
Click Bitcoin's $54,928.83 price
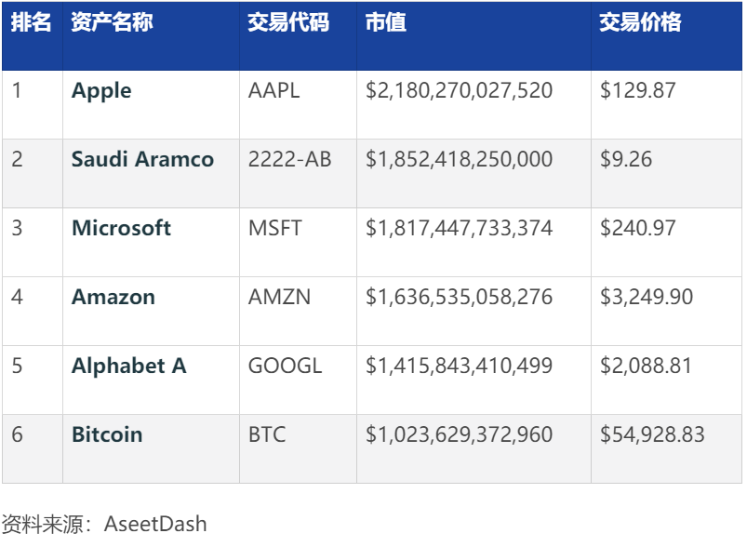coord(652,435)
